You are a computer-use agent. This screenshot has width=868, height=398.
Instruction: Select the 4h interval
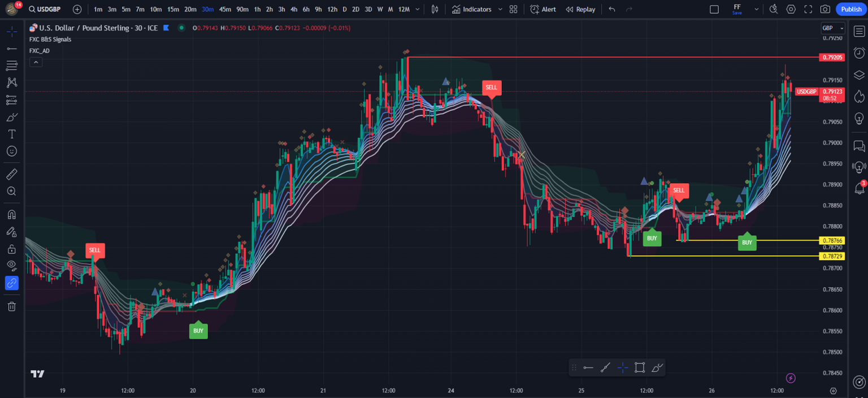(x=293, y=9)
